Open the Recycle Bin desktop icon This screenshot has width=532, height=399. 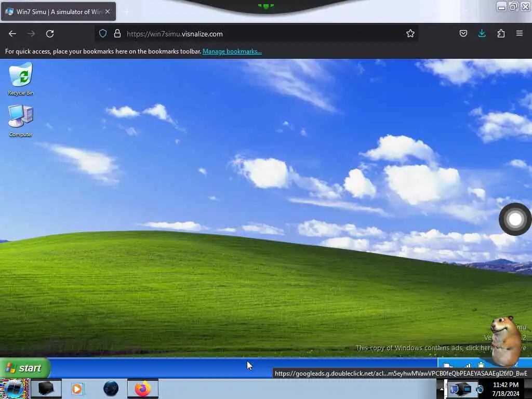(x=21, y=79)
